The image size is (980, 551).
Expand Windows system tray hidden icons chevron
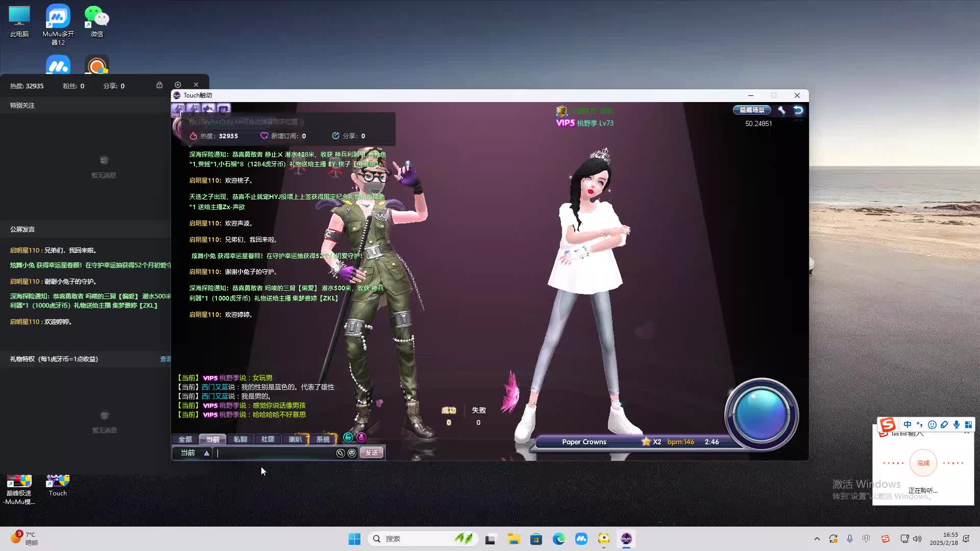coord(817,539)
